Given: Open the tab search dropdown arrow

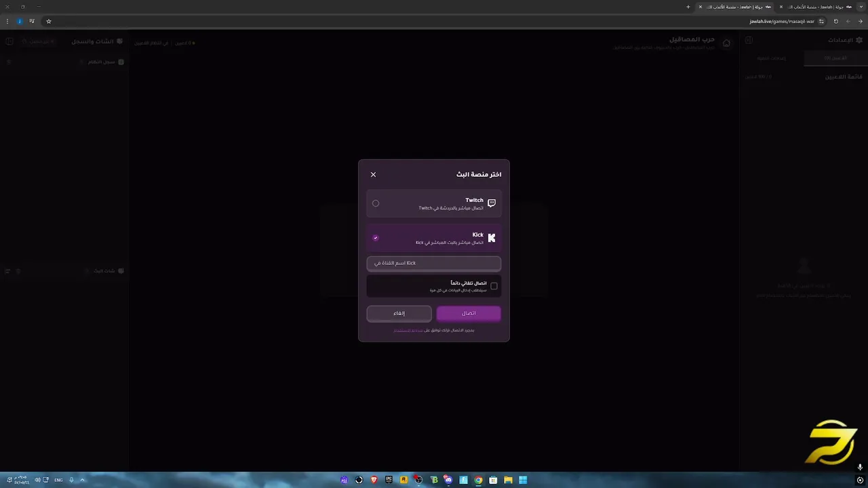Looking at the screenshot, I should tap(861, 7).
